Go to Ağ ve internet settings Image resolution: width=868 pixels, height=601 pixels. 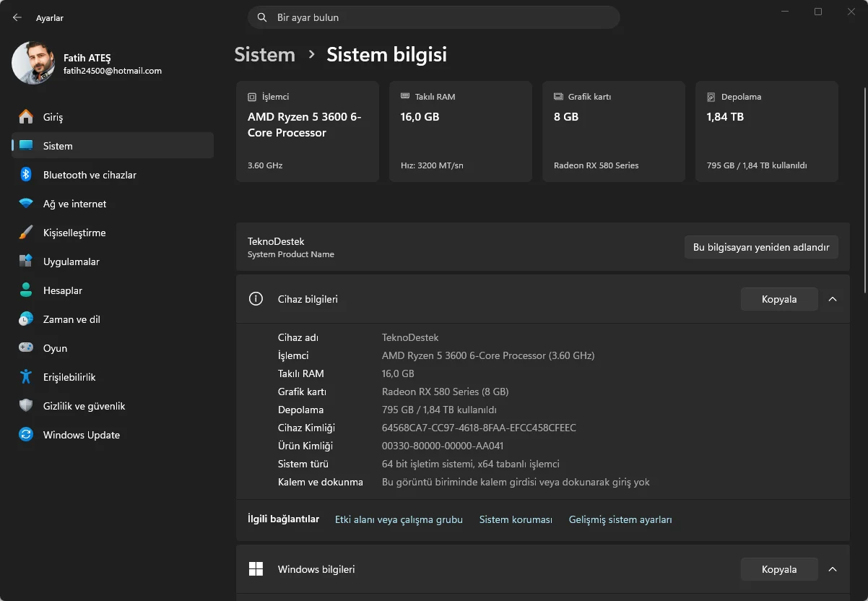pyautogui.click(x=113, y=204)
